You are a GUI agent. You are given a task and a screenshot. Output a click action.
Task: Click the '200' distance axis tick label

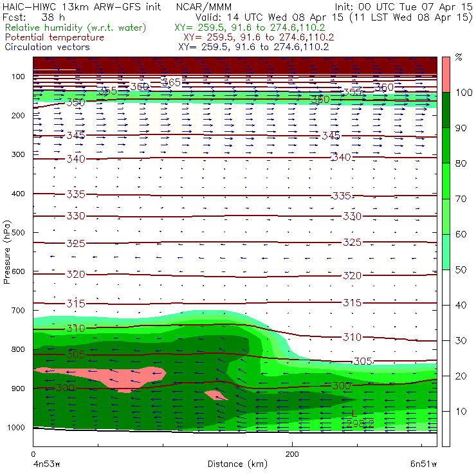coord(292,454)
